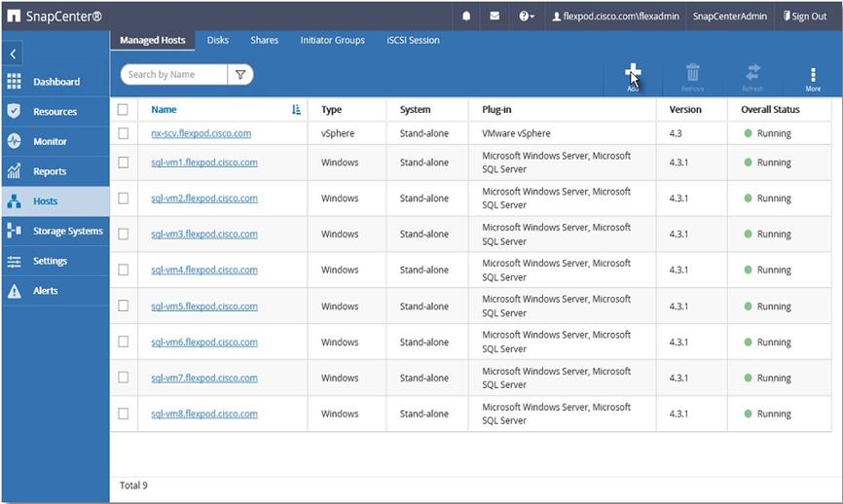
Task: Check the box for sql-vm8.flexpod.cisco.com
Action: [x=123, y=414]
